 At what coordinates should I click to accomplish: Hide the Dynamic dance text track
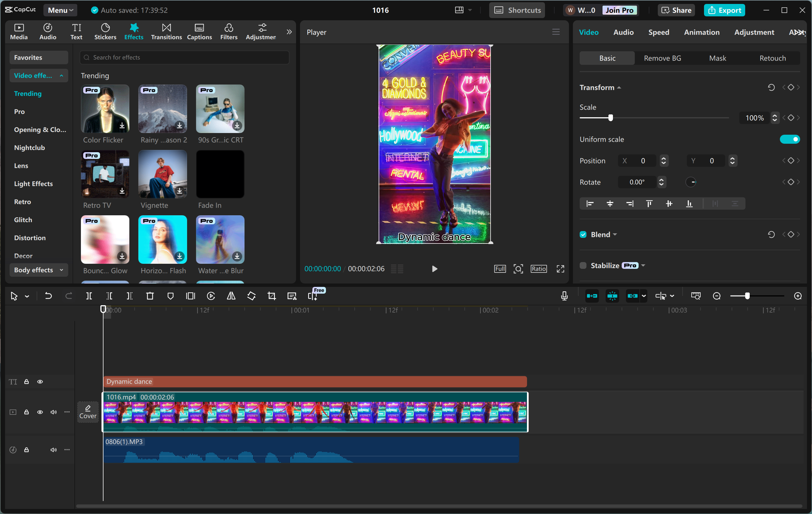click(40, 382)
